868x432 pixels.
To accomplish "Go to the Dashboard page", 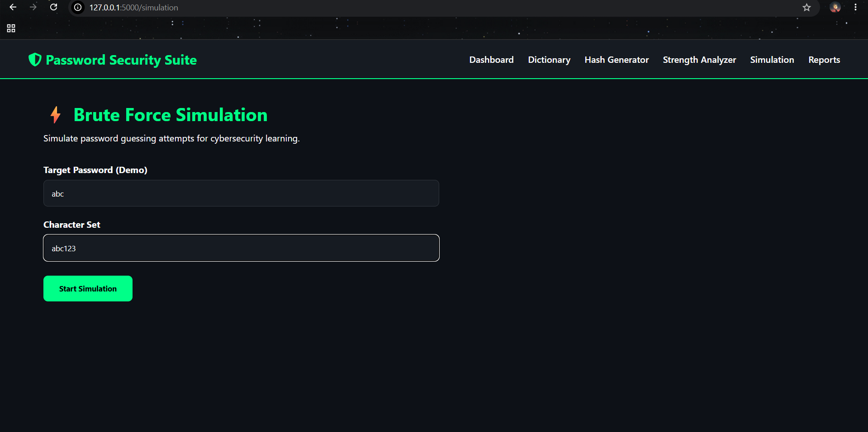I will point(491,60).
